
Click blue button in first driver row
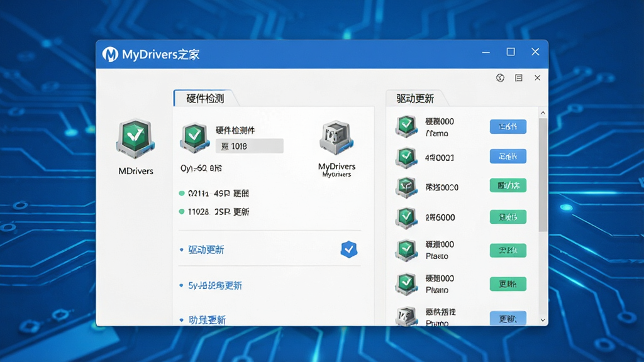[508, 126]
